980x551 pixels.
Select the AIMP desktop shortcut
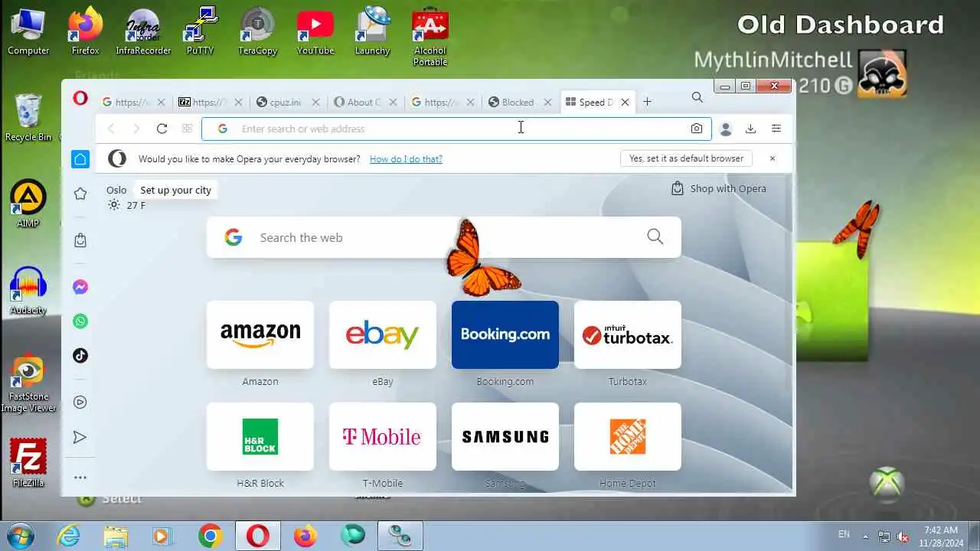pyautogui.click(x=28, y=204)
